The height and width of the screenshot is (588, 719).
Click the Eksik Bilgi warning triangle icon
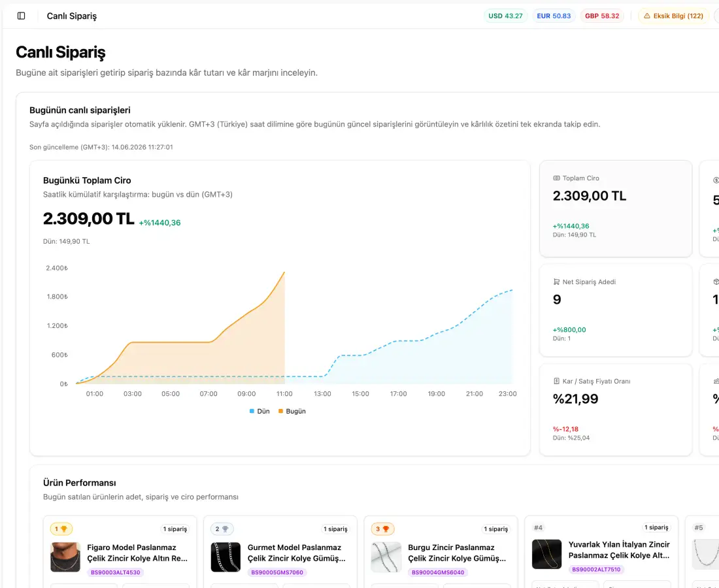pos(647,16)
